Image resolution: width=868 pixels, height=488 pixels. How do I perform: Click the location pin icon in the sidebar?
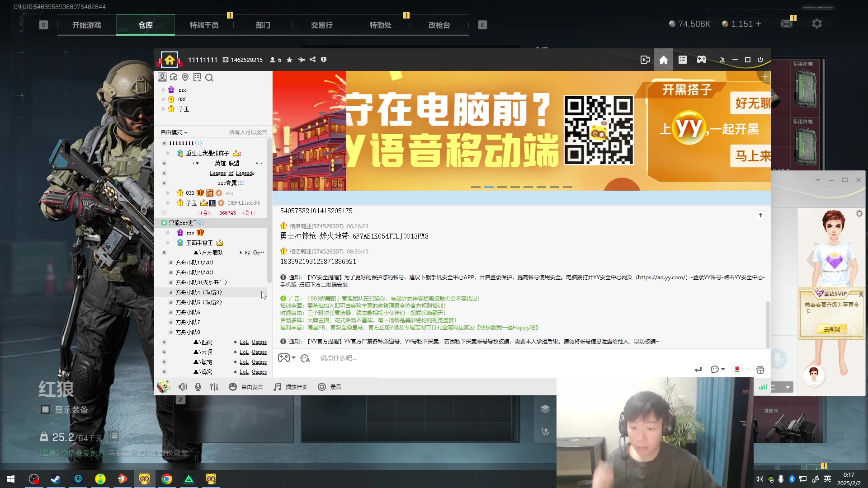[185, 77]
